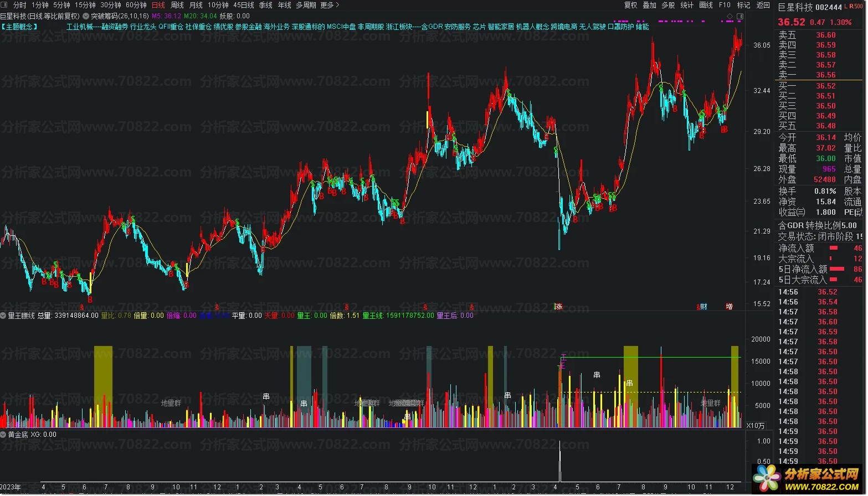Select the 60分钟 period tab

click(x=136, y=5)
